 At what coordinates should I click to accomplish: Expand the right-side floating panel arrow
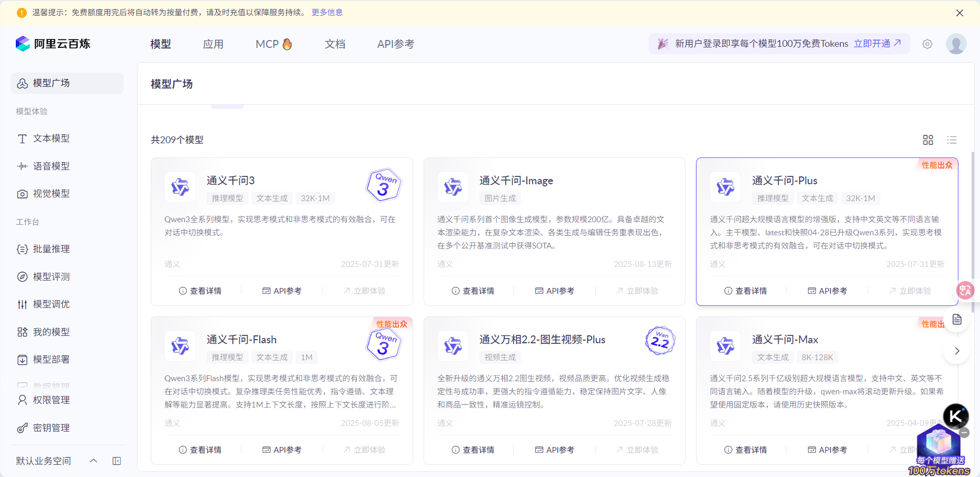coord(956,351)
